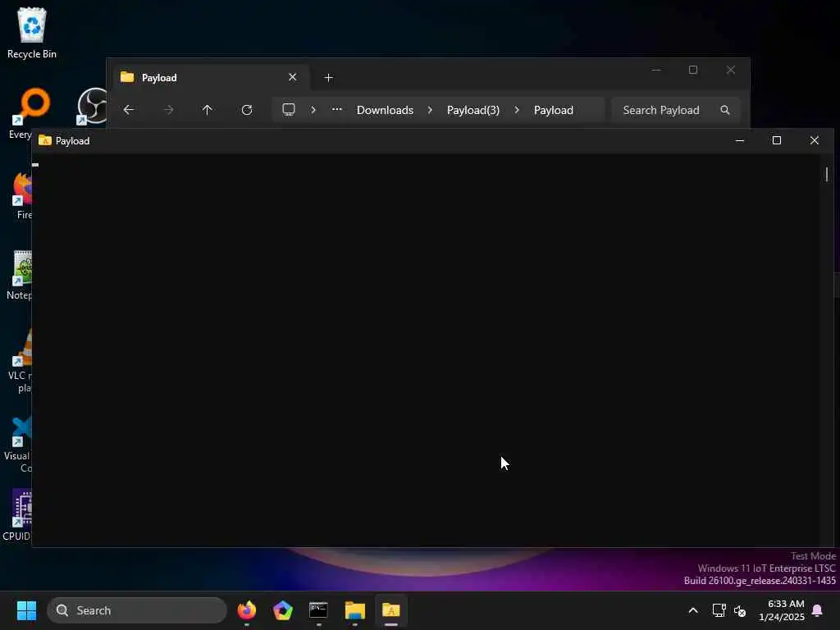
Task: Minimize the Payload console window
Action: coord(740,140)
